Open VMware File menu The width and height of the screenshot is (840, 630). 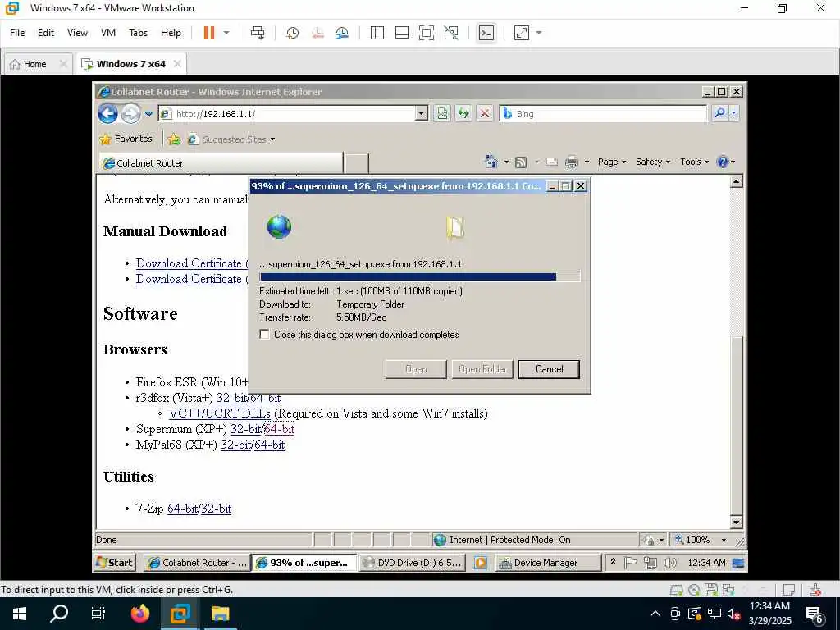pyautogui.click(x=17, y=33)
